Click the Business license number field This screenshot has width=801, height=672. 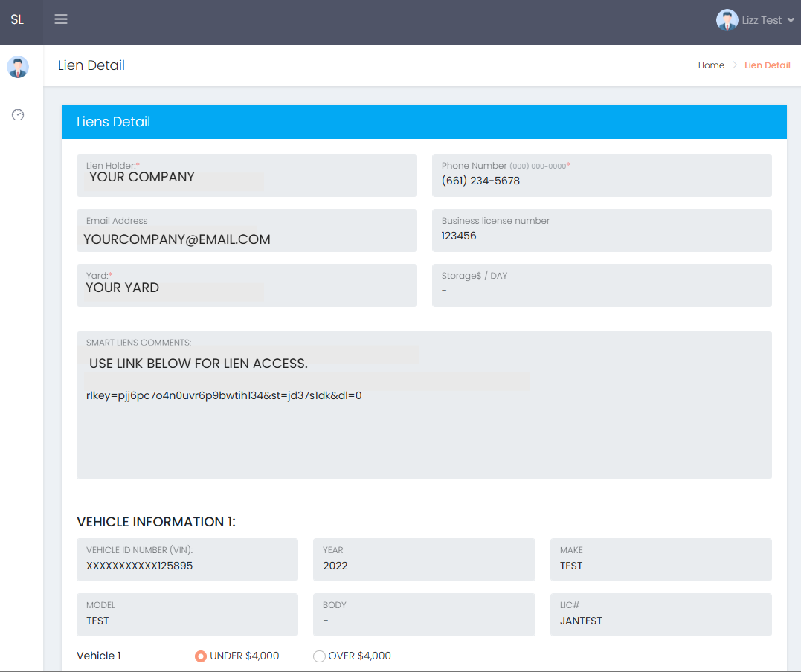[x=601, y=230]
